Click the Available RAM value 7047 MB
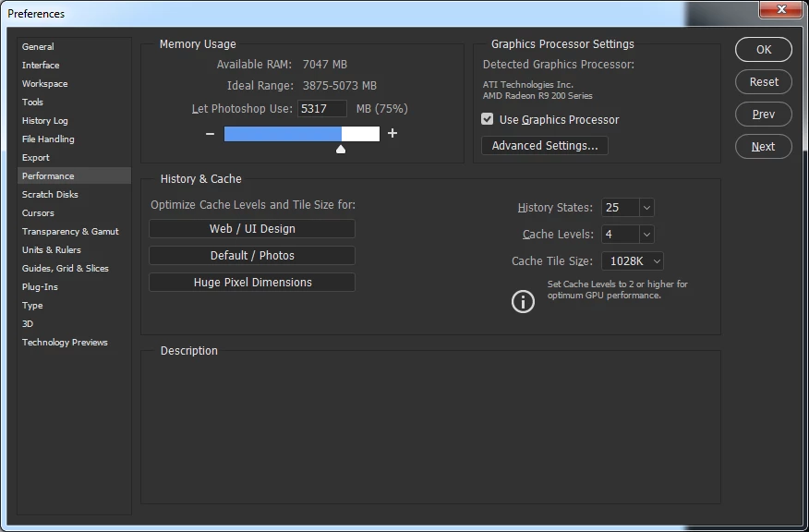 pyautogui.click(x=324, y=65)
